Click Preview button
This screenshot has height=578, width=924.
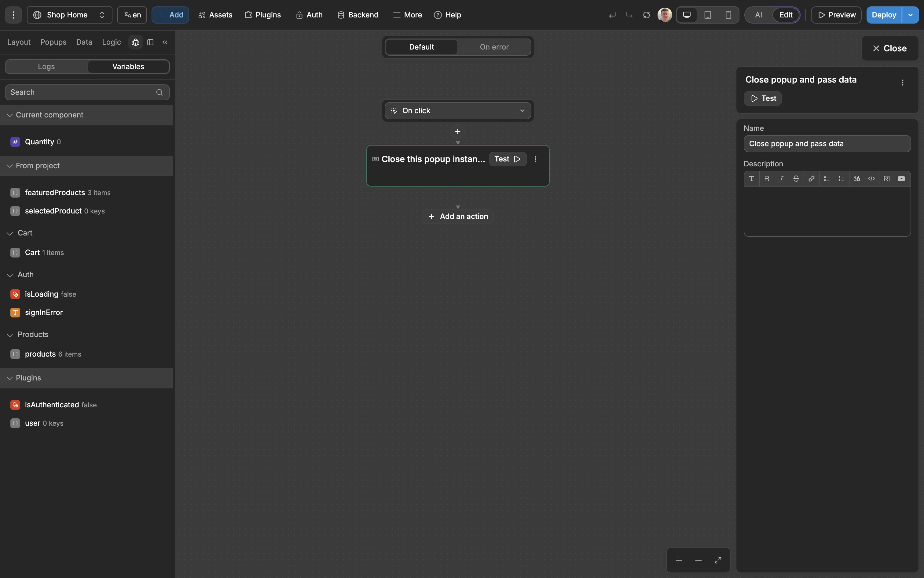click(x=836, y=15)
